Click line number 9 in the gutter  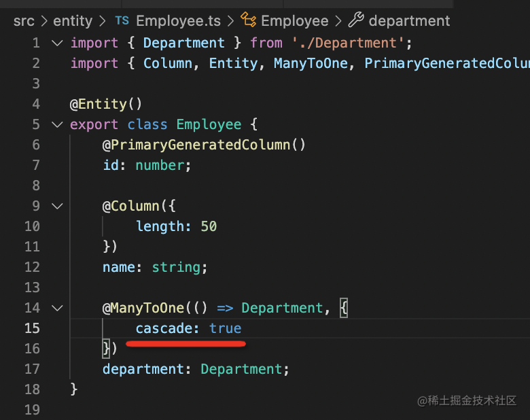click(x=35, y=206)
